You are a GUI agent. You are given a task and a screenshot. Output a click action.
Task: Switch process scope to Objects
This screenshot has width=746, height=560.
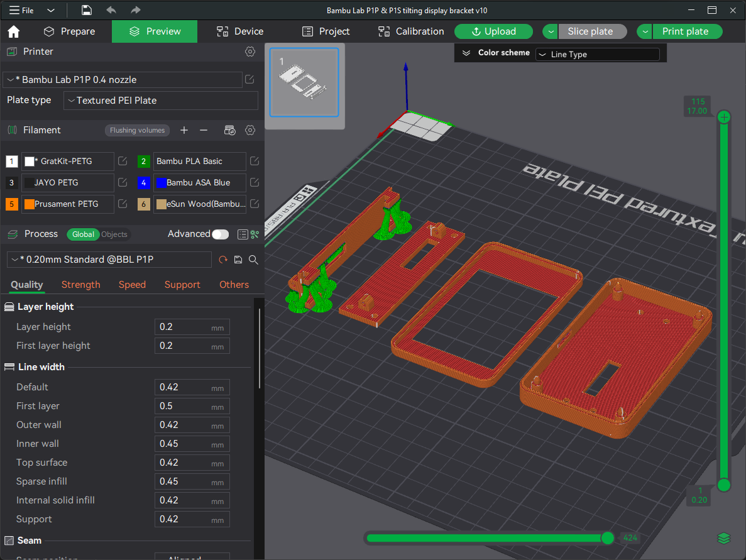(x=114, y=234)
